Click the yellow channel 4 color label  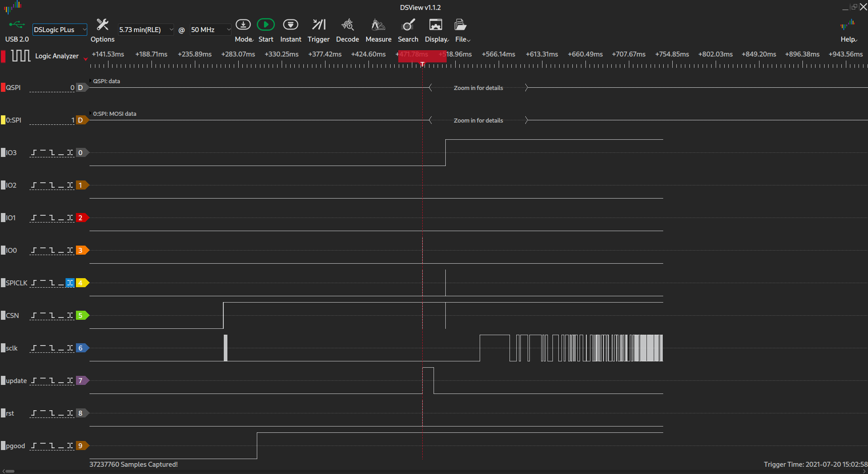click(x=81, y=283)
